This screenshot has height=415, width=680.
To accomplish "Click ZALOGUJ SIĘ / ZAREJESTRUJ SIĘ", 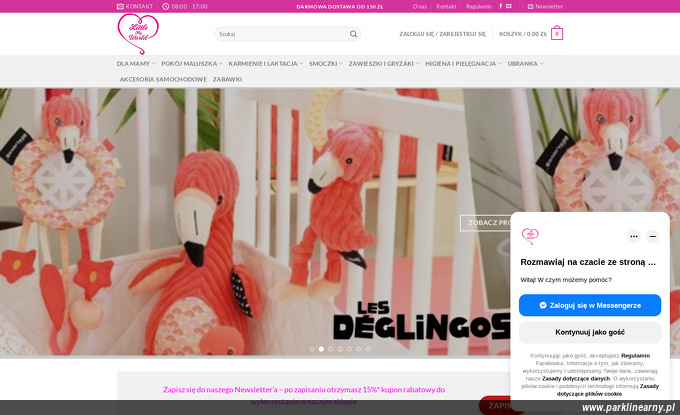I will [x=442, y=34].
